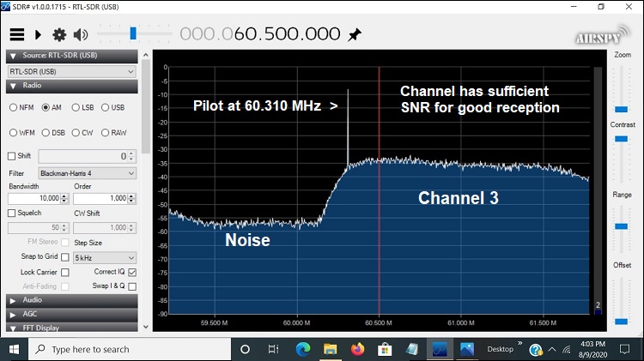Select the WFM radio mode
This screenshot has height=361, width=644.
coord(14,132)
